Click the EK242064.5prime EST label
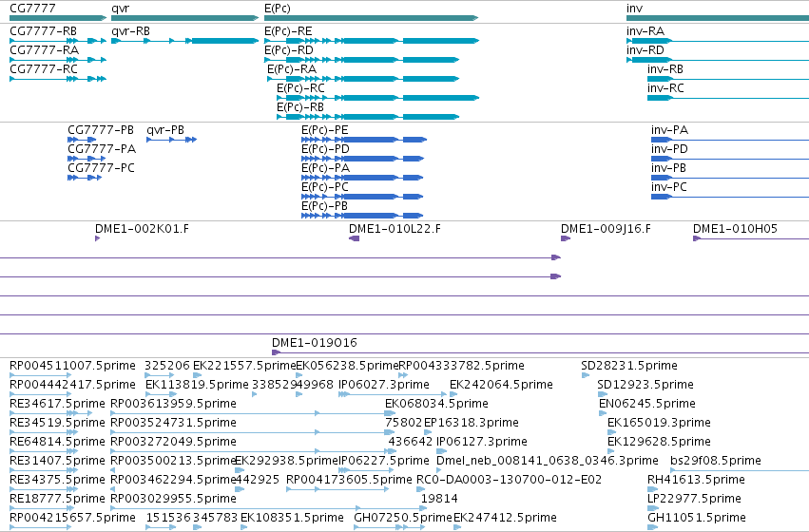 point(502,385)
